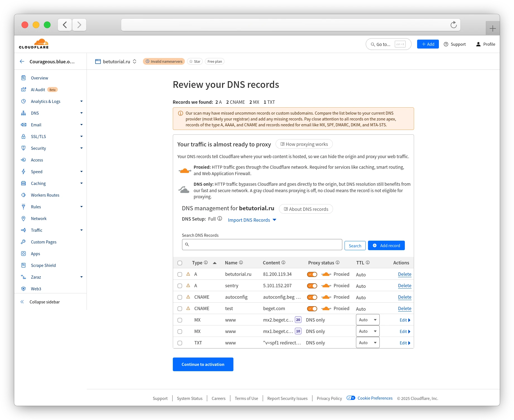Open the DNS section in sidebar

[35, 113]
